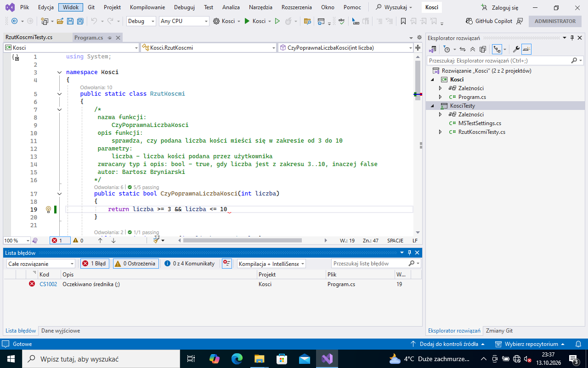Screen dimensions: 588x368
Task: Click Navigate Backward arrow in the toolbar
Action: tap(14, 21)
